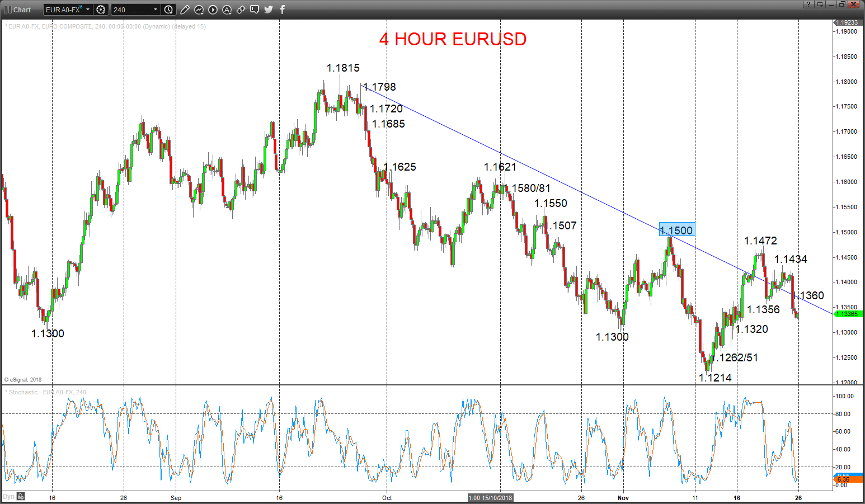Click the 1.19233 cursor price marker
Viewport: 865px width, 504px height.
pos(848,22)
